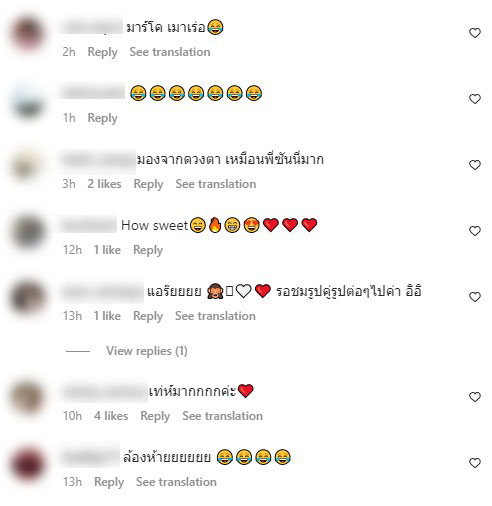See translation of มองจากดวงตา comment

point(216,184)
